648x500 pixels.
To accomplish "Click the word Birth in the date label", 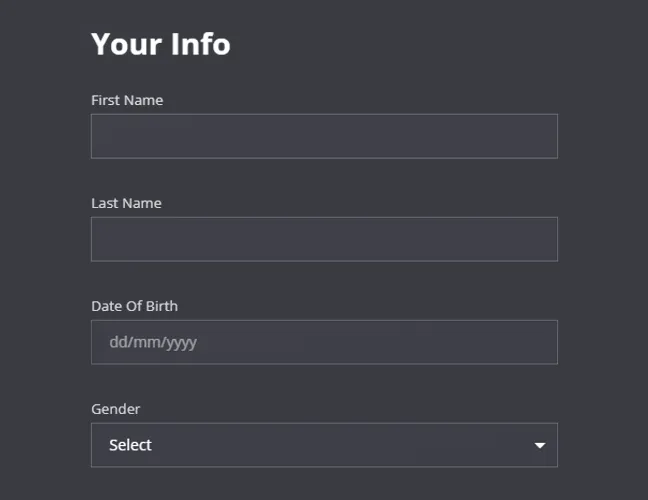I will (x=160, y=306).
